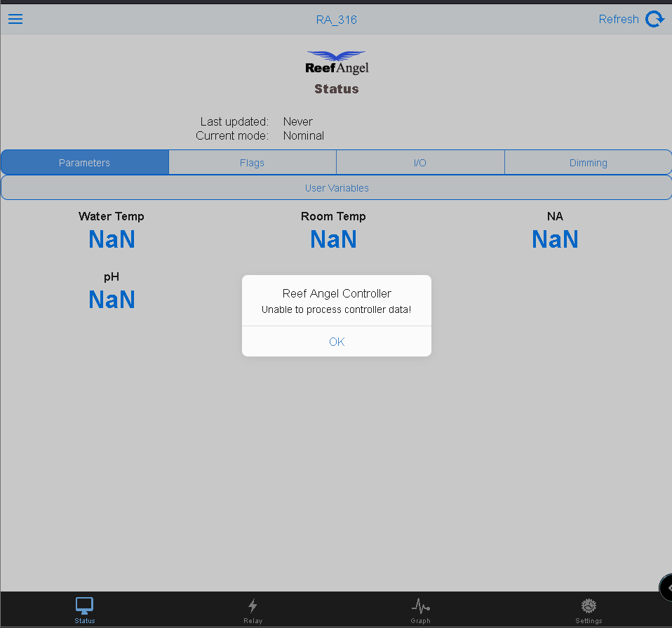Image resolution: width=672 pixels, height=628 pixels.
Task: Open the I/O tab
Action: (x=420, y=163)
